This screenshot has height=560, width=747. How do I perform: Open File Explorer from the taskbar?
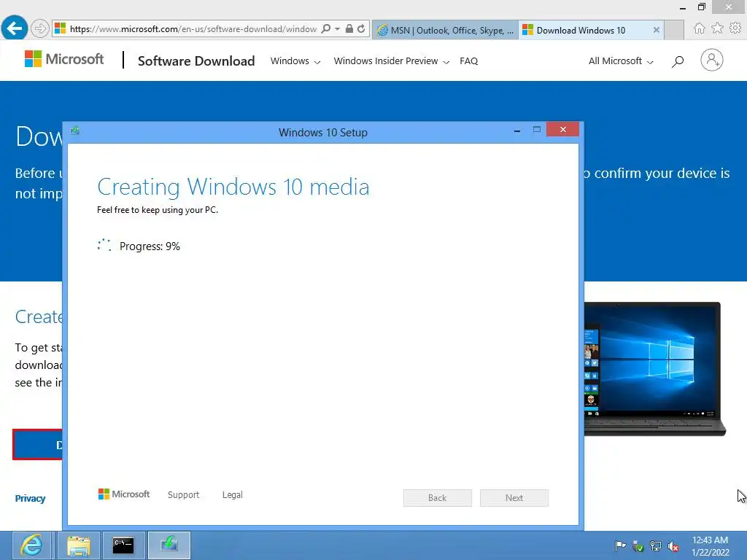(79, 545)
